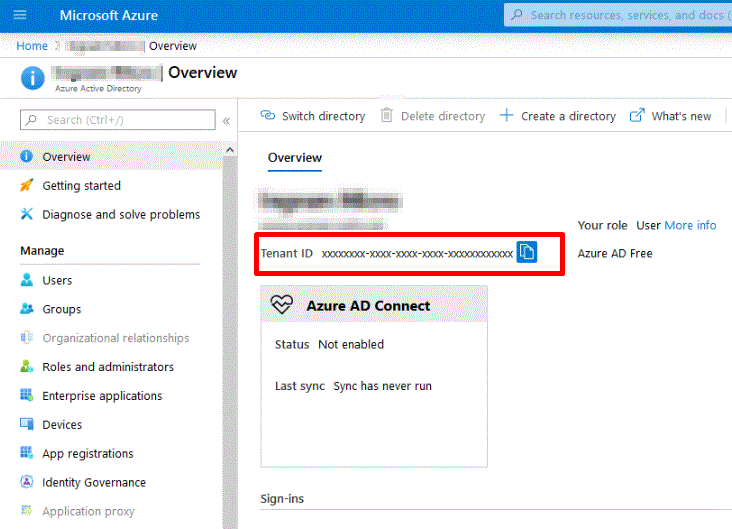Click the Roles and administrators icon
Viewport: 732px width, 529px height.
tap(27, 366)
